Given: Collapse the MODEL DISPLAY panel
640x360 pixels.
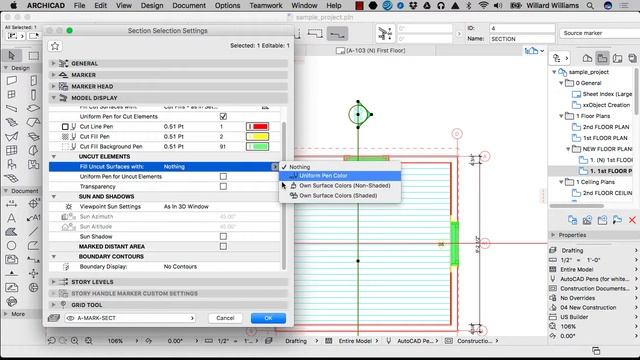Looking at the screenshot, I should click(53, 98).
